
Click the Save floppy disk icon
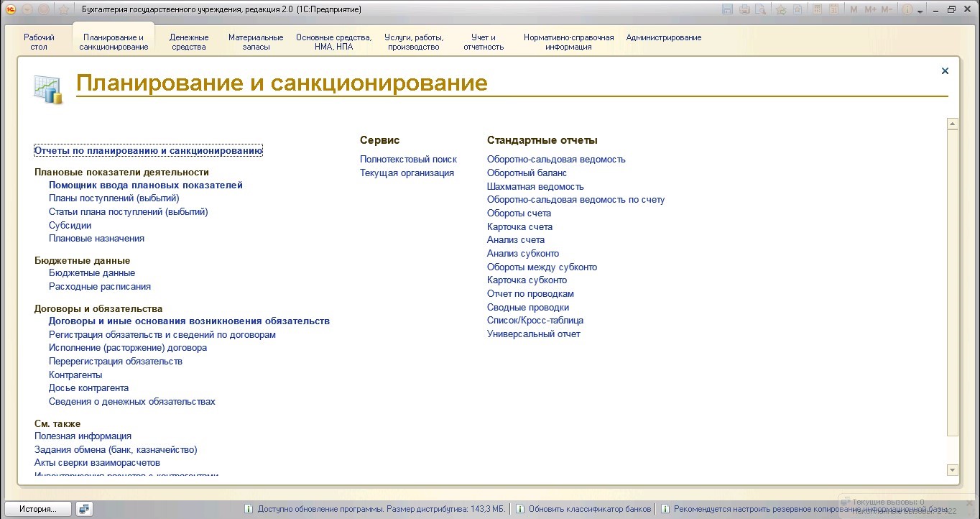727,9
